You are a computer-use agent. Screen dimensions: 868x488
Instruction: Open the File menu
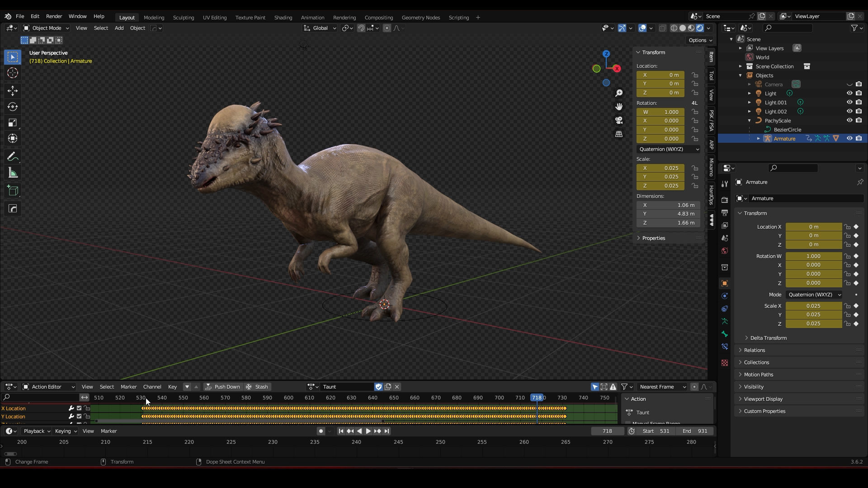(20, 16)
